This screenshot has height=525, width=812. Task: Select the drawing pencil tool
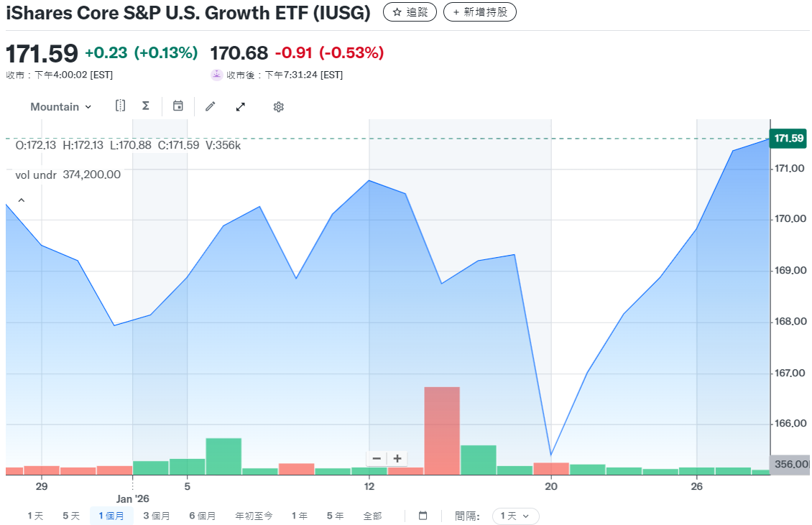coord(210,106)
